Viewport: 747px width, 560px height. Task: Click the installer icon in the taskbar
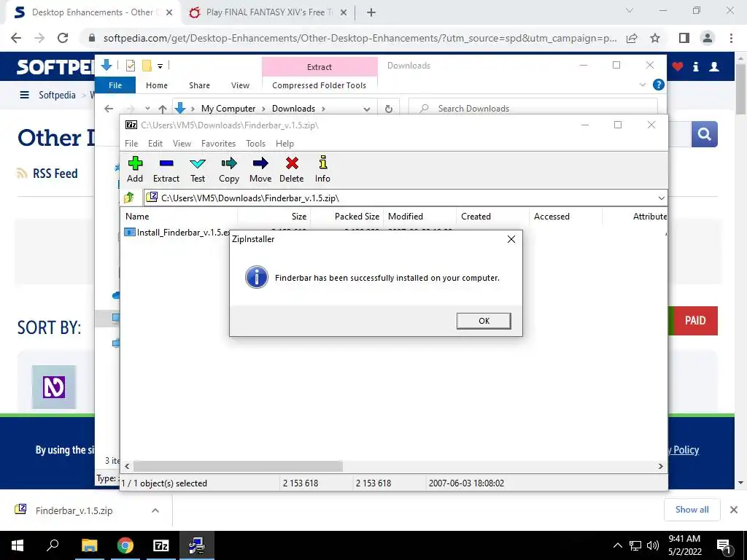[197, 545]
